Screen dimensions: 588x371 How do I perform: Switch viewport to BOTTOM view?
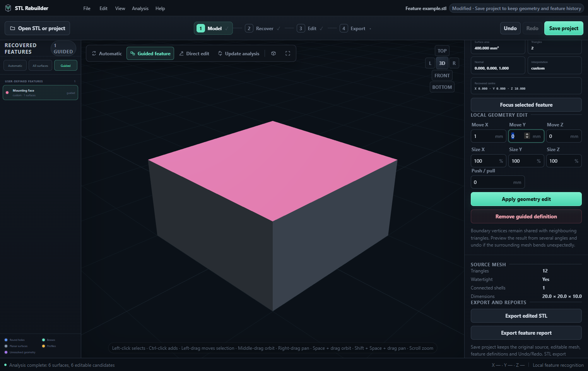[442, 87]
